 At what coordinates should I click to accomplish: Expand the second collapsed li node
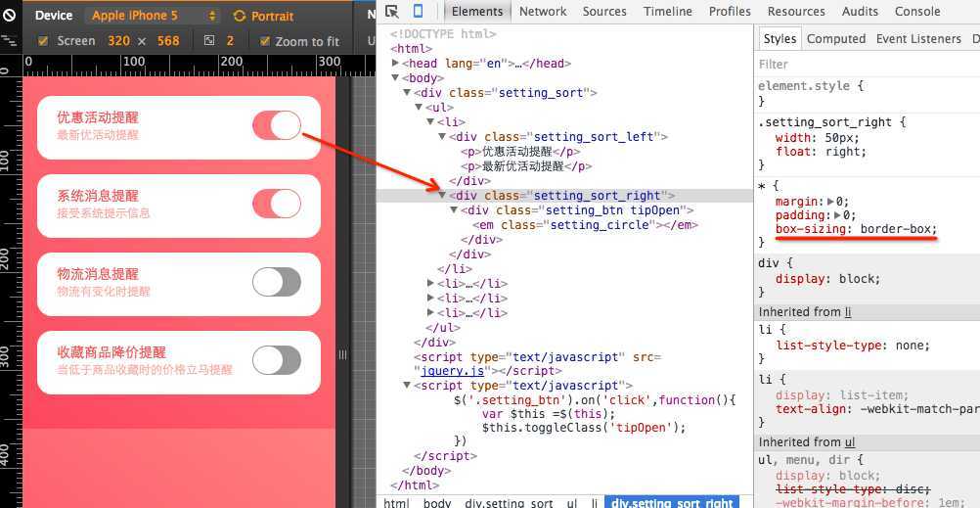coord(430,298)
